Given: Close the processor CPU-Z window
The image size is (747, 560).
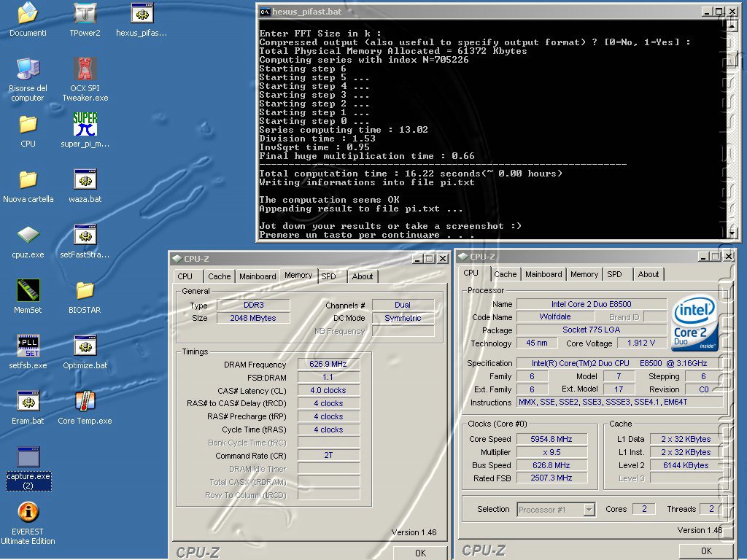Looking at the screenshot, I should tap(729, 256).
